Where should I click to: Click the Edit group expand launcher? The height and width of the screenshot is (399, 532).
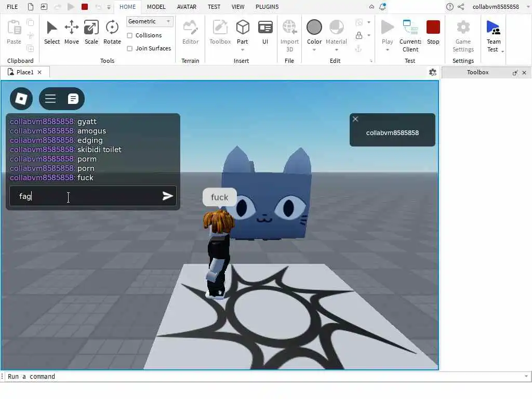(371, 61)
